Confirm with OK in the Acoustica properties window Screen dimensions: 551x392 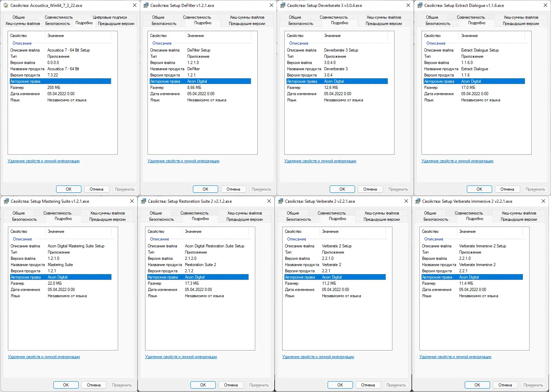(69, 189)
